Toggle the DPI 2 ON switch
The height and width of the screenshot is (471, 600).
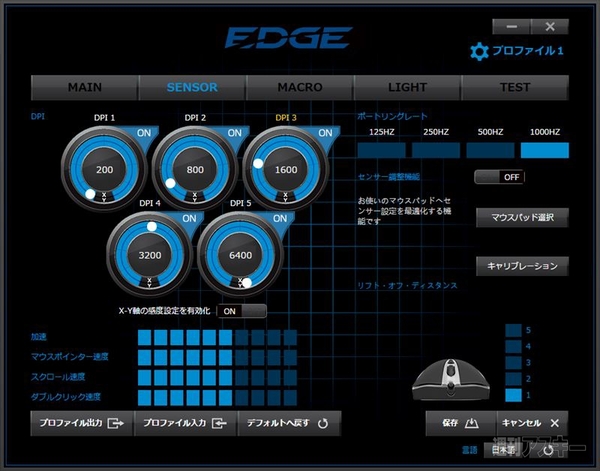coord(235,133)
